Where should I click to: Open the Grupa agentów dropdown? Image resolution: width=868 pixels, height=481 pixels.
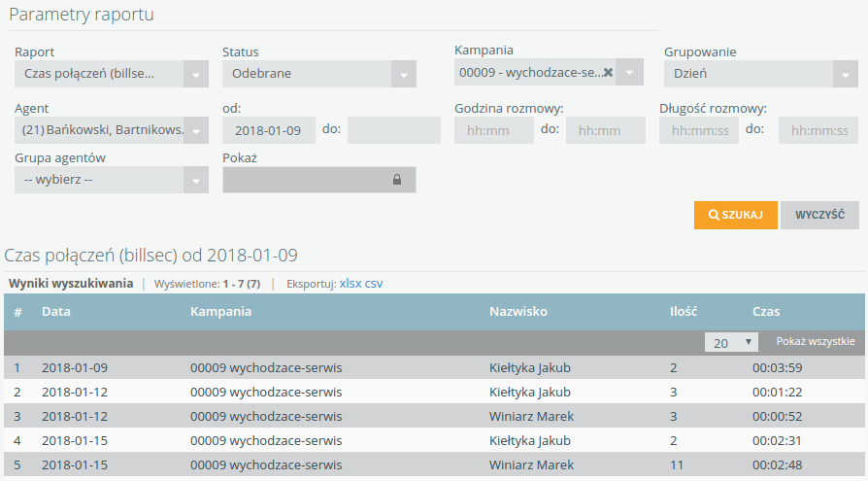coord(112,180)
